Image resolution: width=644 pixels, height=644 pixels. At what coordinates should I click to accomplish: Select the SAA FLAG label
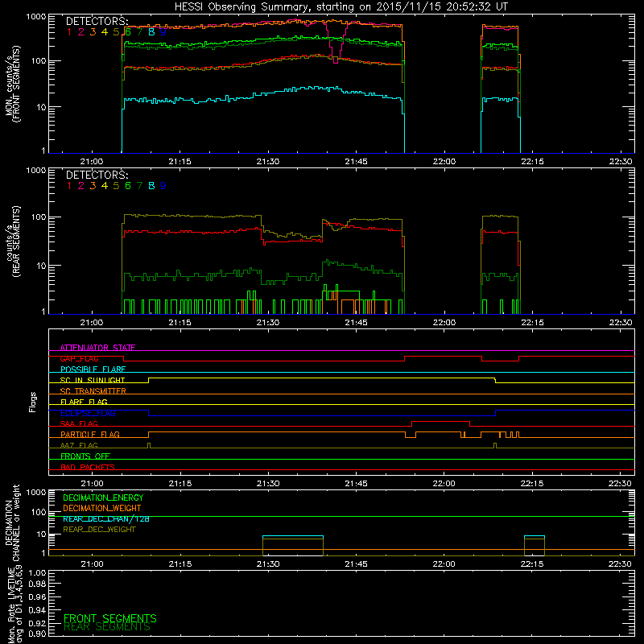coord(79,424)
